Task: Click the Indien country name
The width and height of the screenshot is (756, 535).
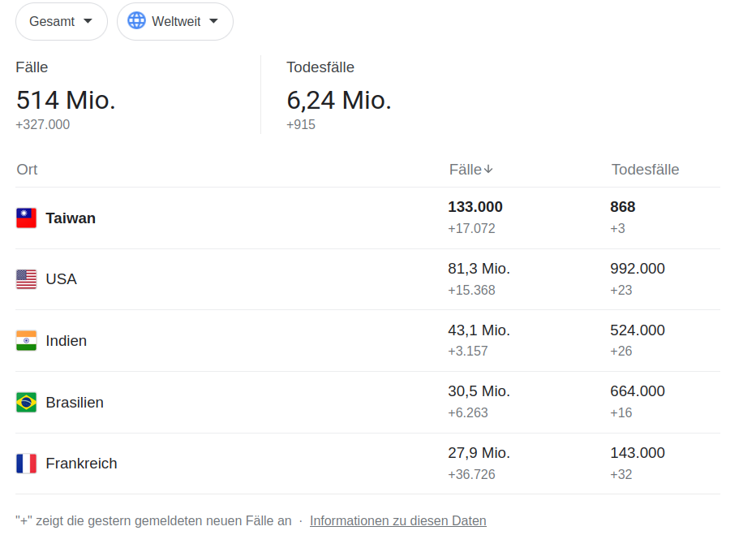Action: coord(66,341)
